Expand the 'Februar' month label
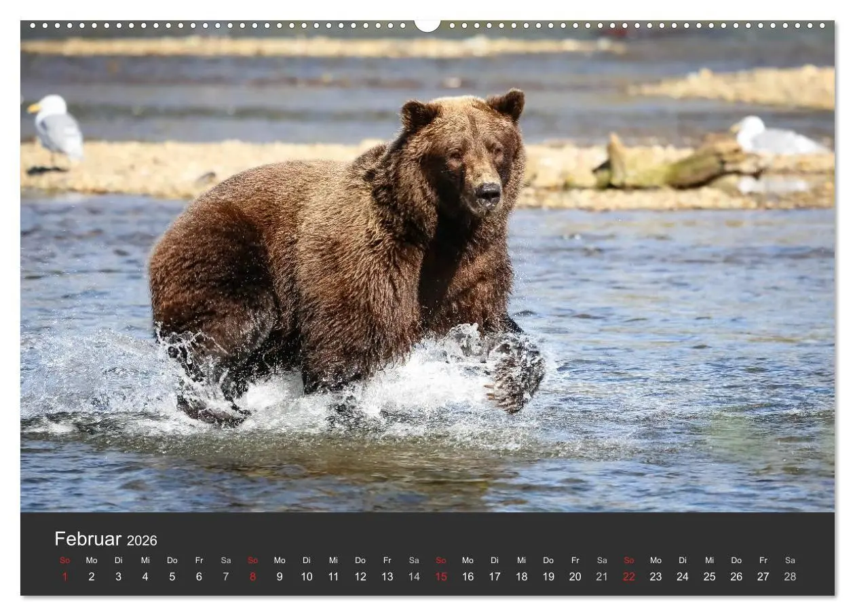Image resolution: width=855 pixels, height=616 pixels. point(89,539)
